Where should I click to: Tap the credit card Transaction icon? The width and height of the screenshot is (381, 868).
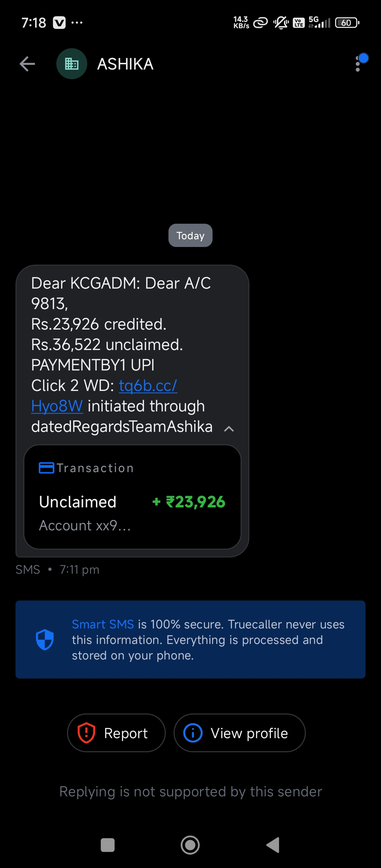tap(46, 468)
